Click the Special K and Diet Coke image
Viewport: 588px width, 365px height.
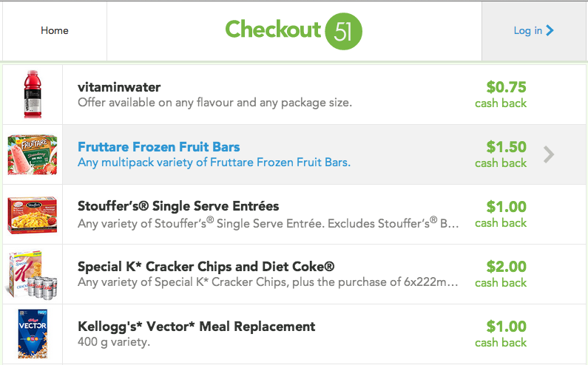(x=32, y=273)
